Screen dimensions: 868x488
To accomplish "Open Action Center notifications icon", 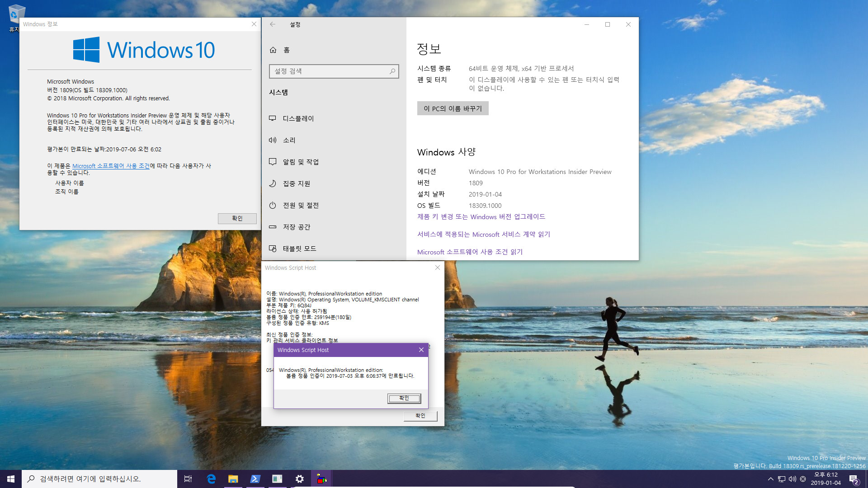I will click(854, 479).
